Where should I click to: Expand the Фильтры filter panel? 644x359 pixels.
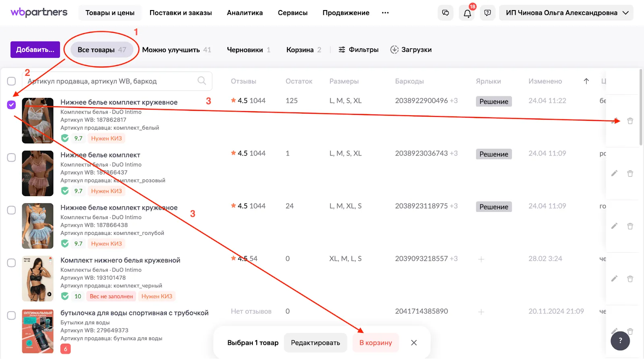tap(358, 50)
